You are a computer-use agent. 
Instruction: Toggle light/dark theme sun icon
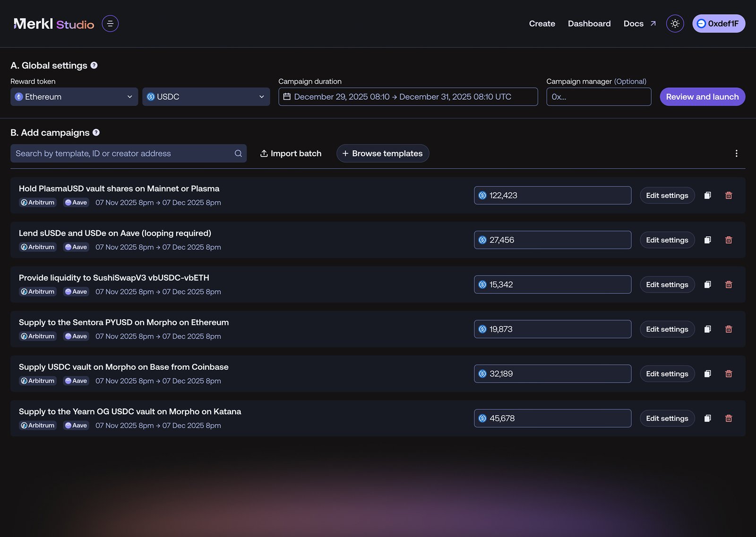pyautogui.click(x=675, y=24)
